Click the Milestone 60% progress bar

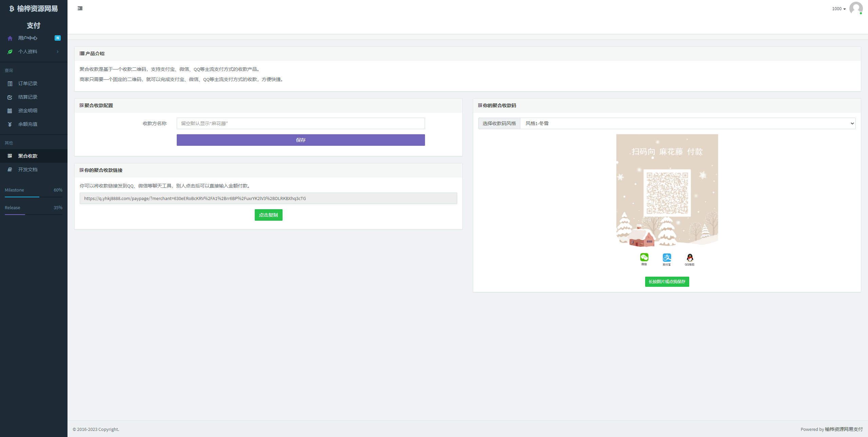[x=34, y=197]
